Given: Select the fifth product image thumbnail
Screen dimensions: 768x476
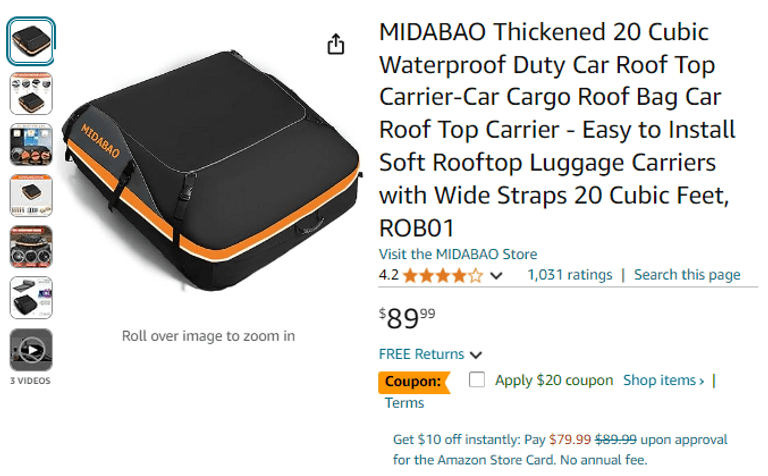Looking at the screenshot, I should 31,246.
